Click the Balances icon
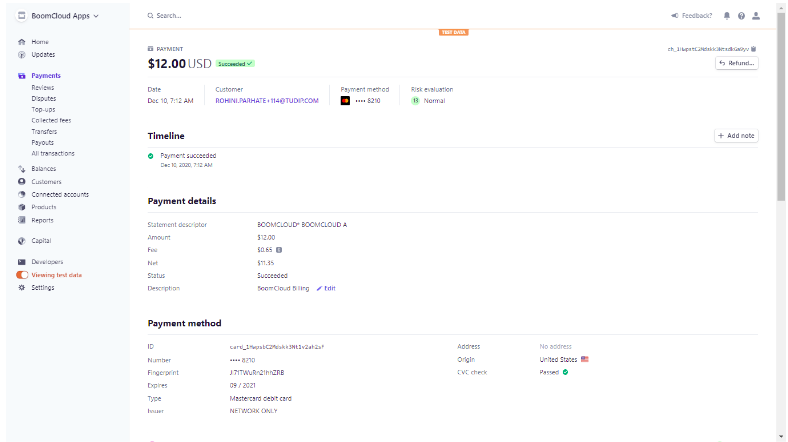Image resolution: width=788 pixels, height=442 pixels. coord(22,169)
